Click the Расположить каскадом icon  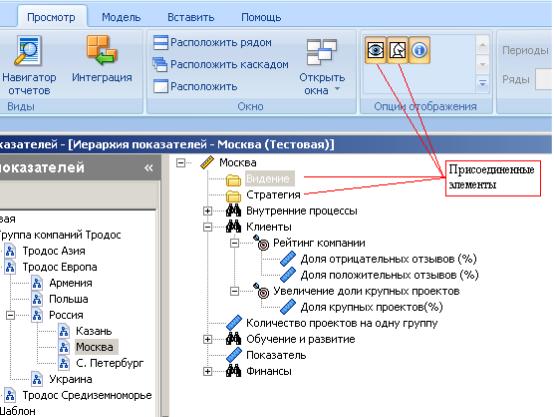pos(160,64)
